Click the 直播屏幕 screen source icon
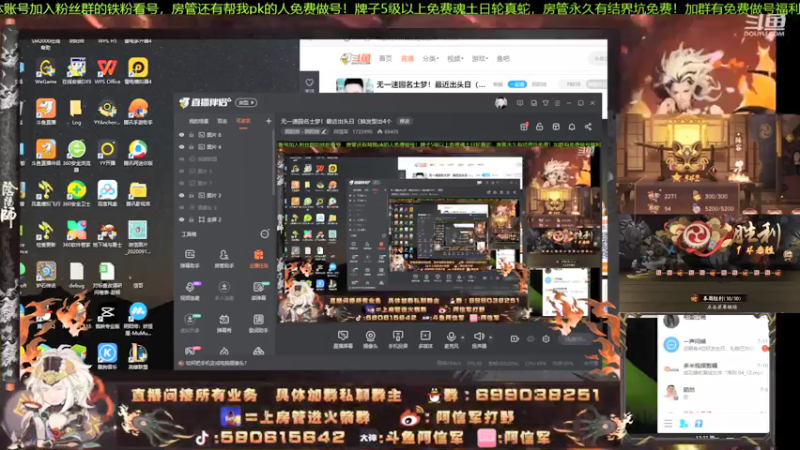The image size is (800, 450). click(x=343, y=339)
